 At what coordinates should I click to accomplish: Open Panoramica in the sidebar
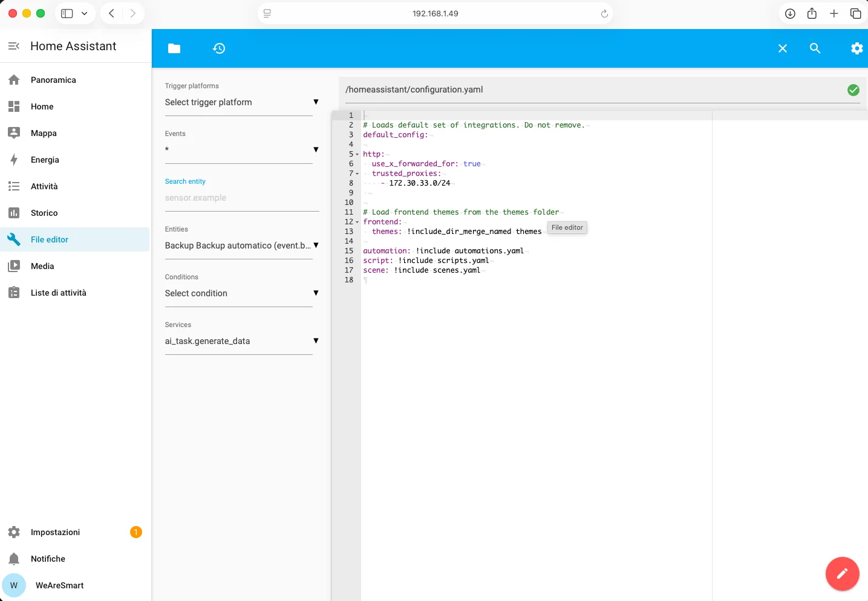pos(75,80)
